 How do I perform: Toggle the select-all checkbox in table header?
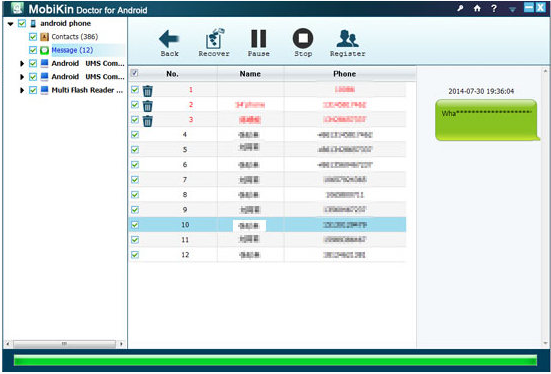point(134,73)
